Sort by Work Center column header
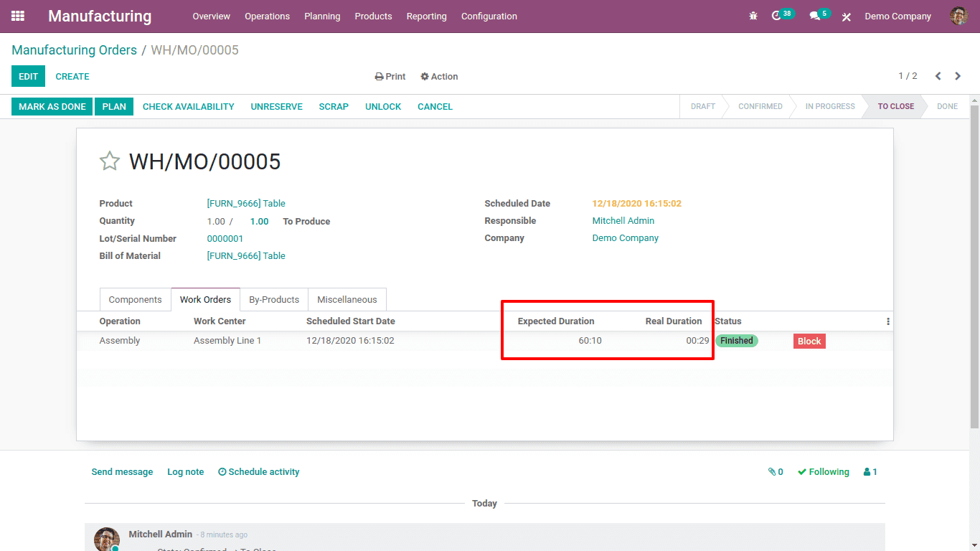980x551 pixels. 220,321
